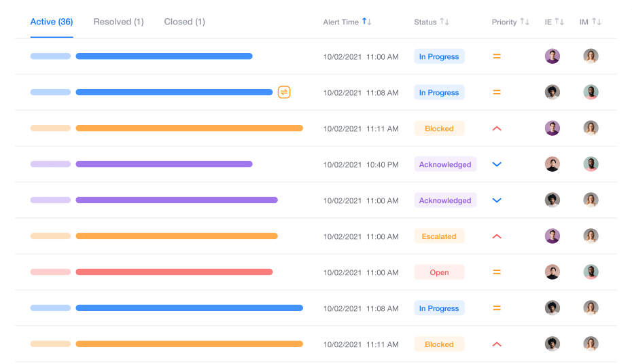Sort the IE column with its arrows
This screenshot has height=364, width=632.
click(x=559, y=21)
